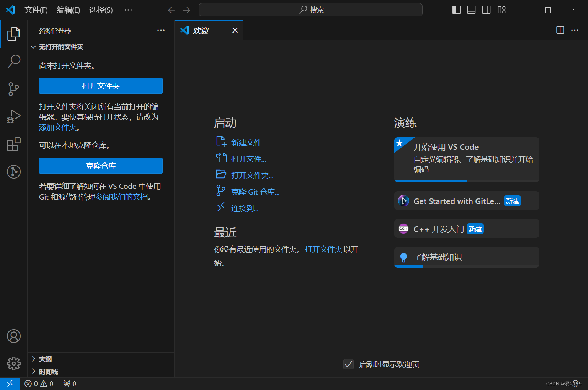This screenshot has height=390, width=588.
Task: Click 打开文件夹... link under 启动
Action: click(x=252, y=175)
